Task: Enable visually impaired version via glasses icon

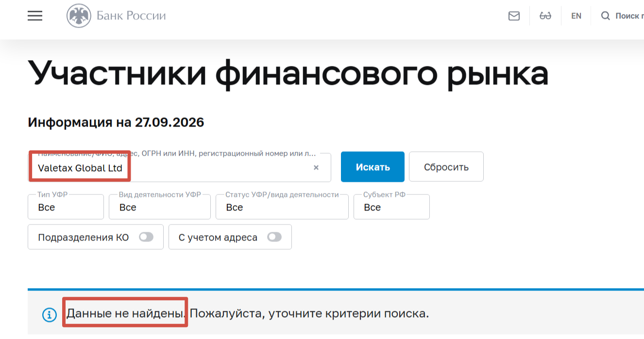Action: [545, 16]
